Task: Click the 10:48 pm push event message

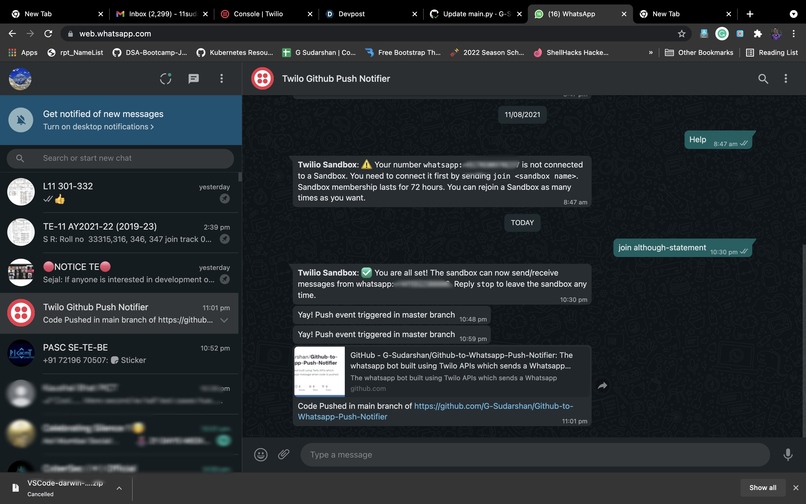Action: point(392,315)
